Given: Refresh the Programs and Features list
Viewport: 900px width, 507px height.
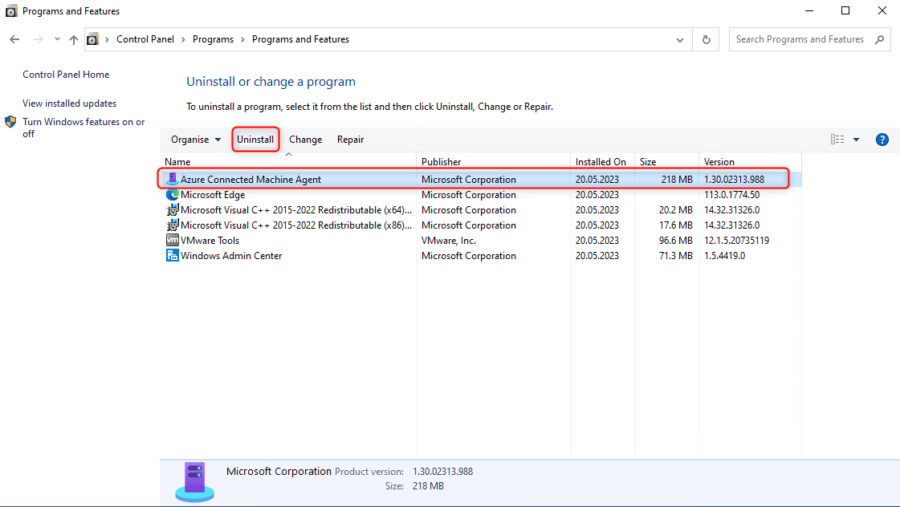Looking at the screenshot, I should click(706, 40).
